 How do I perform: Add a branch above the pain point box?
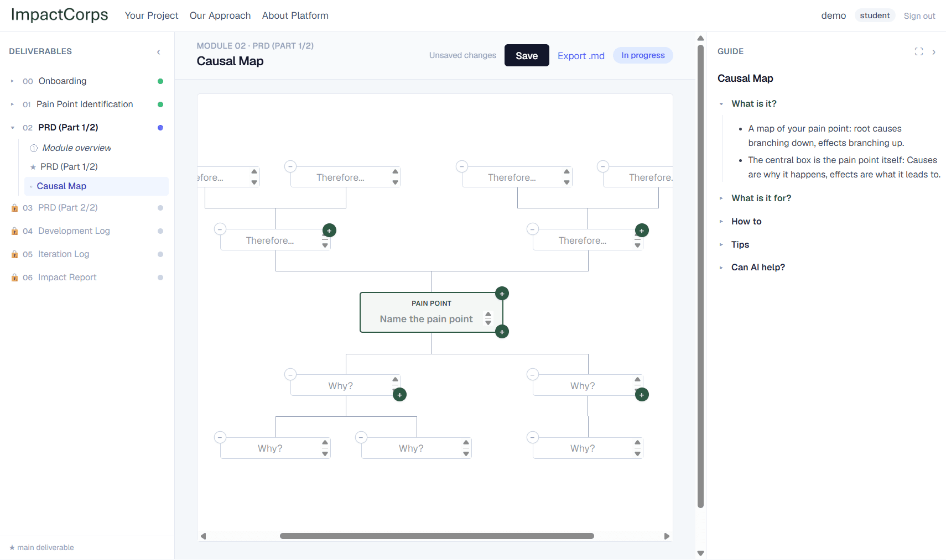pyautogui.click(x=502, y=294)
